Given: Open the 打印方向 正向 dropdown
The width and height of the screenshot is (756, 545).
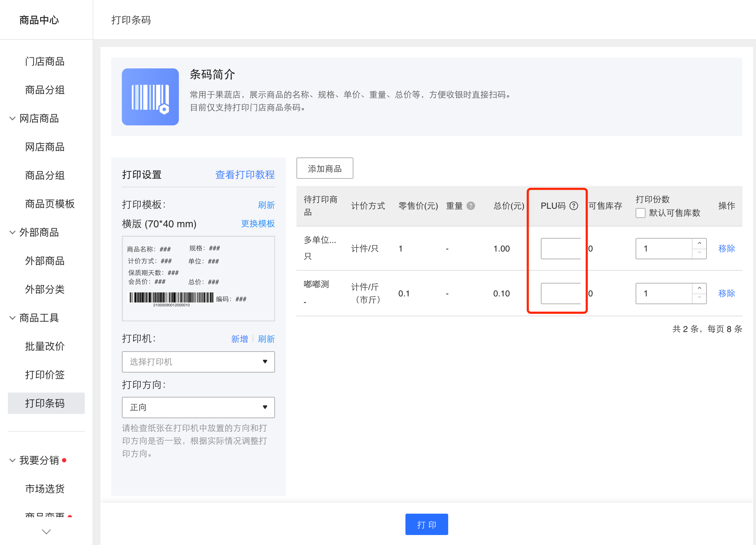Looking at the screenshot, I should click(x=198, y=408).
